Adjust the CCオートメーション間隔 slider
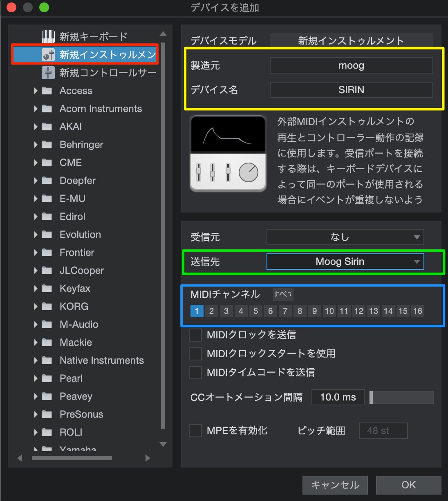Image resolution: width=448 pixels, height=501 pixels. (401, 397)
